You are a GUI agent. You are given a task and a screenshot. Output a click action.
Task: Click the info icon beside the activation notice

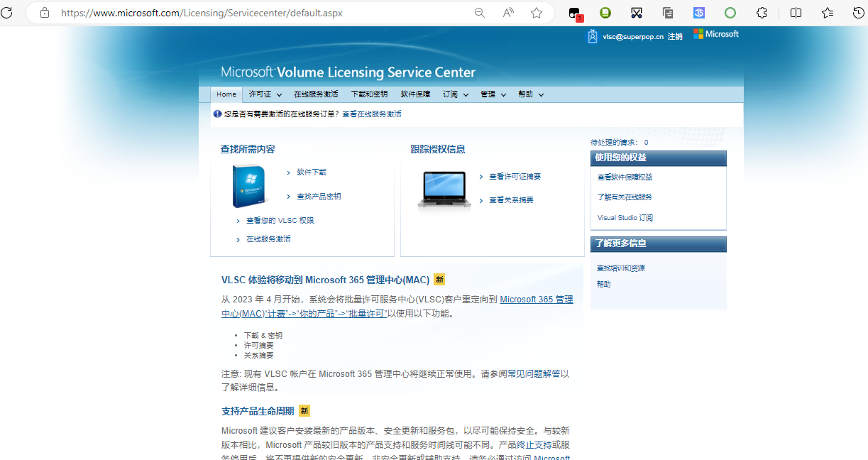(x=217, y=114)
